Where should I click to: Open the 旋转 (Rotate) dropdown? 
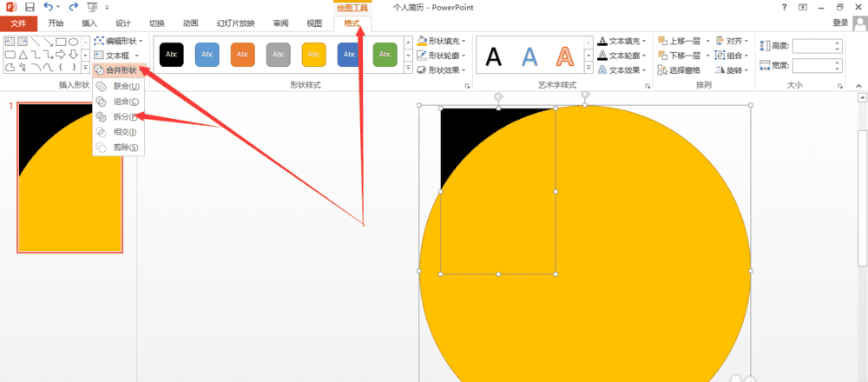(x=732, y=70)
